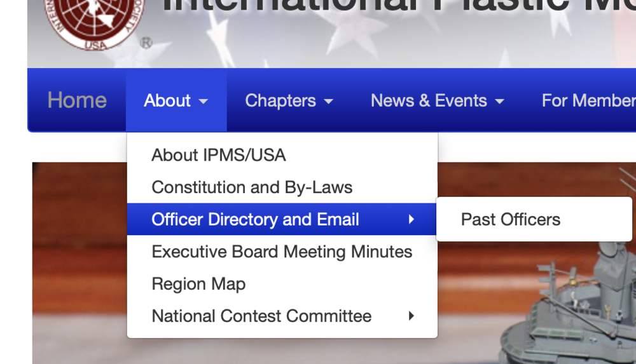This screenshot has width=636, height=364.
Task: Click the ship model banner image
Action: click(x=541, y=299)
